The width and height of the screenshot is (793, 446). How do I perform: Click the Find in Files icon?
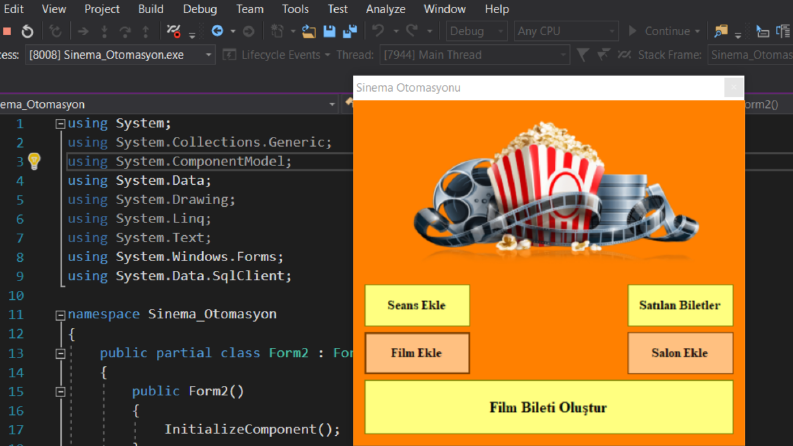click(x=721, y=31)
